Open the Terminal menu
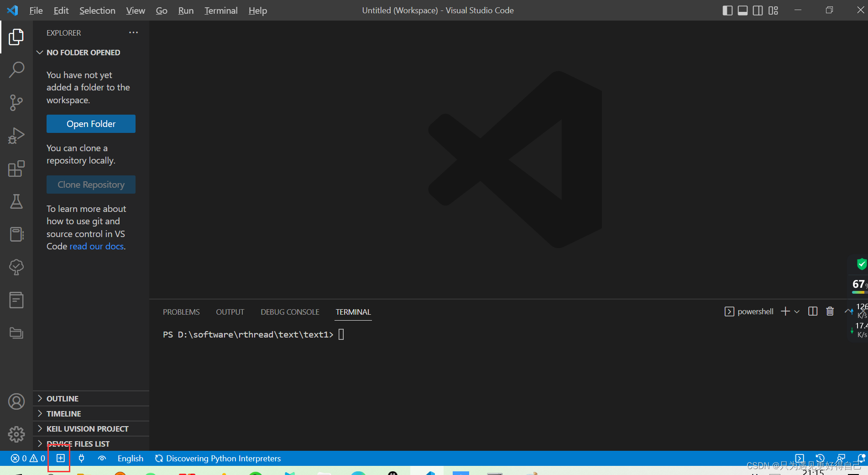The width and height of the screenshot is (868, 475). [221, 11]
